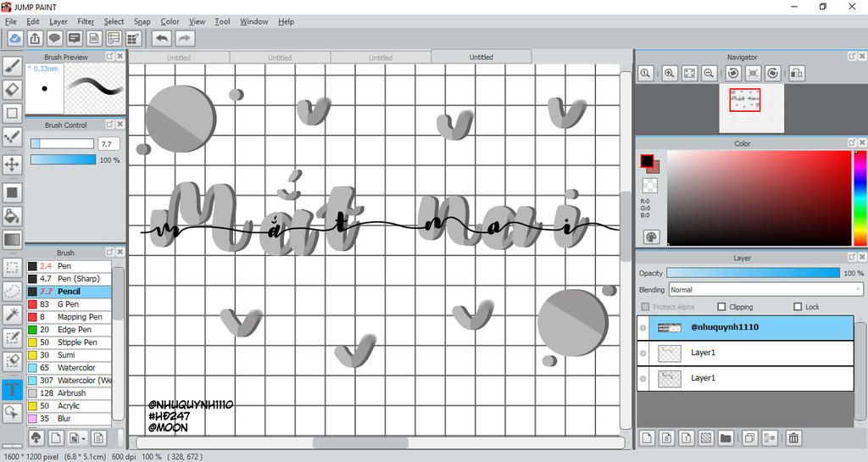Click the cloud save icon

point(15,38)
